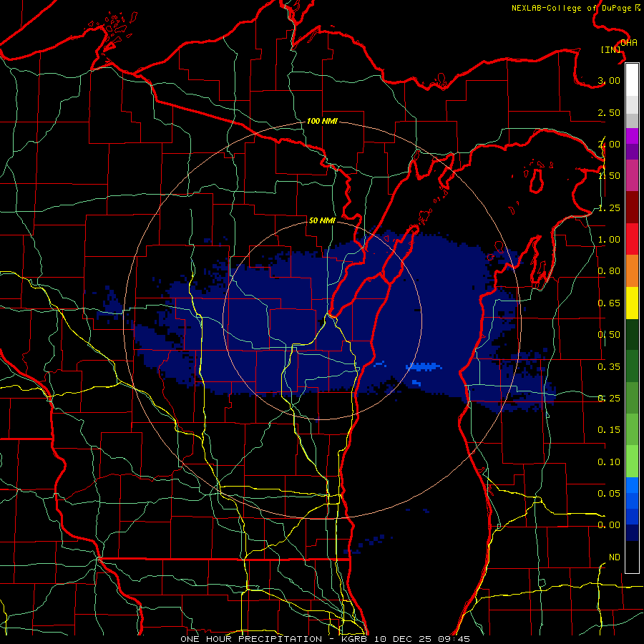Pick the bright magenta legend swatch

tap(632, 136)
